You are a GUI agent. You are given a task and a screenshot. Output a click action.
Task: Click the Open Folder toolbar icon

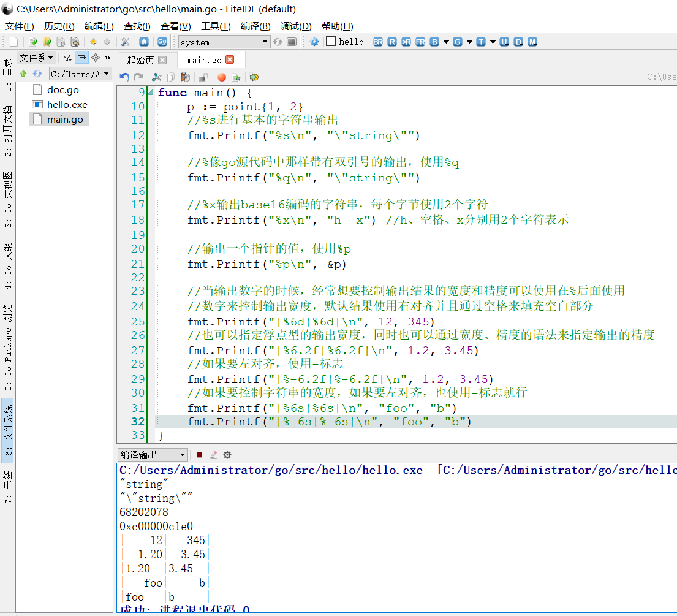pyautogui.click(x=47, y=42)
